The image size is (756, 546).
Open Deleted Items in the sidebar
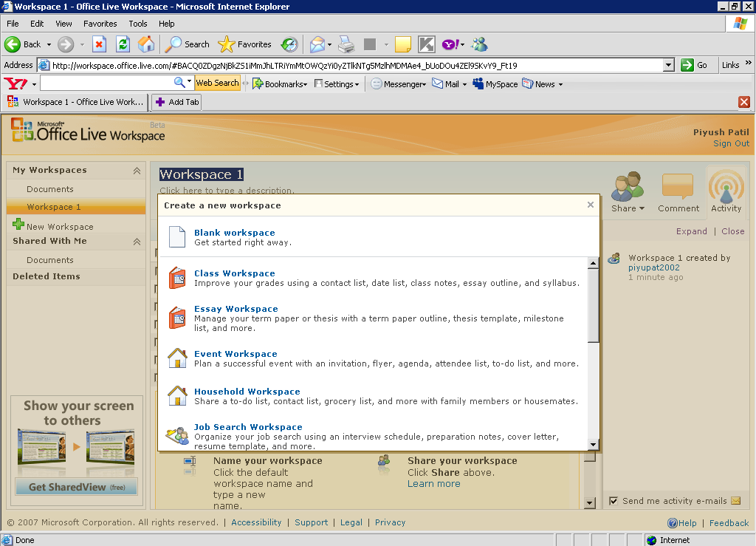47,276
